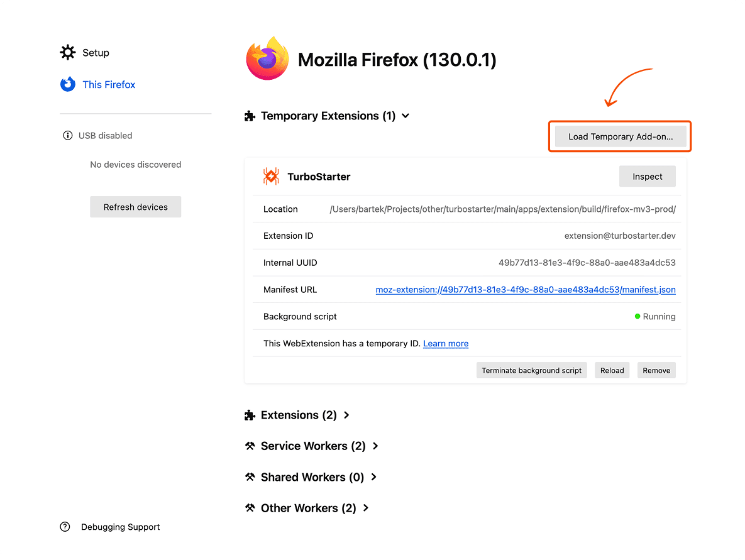Switch to the Setup page

click(x=95, y=53)
